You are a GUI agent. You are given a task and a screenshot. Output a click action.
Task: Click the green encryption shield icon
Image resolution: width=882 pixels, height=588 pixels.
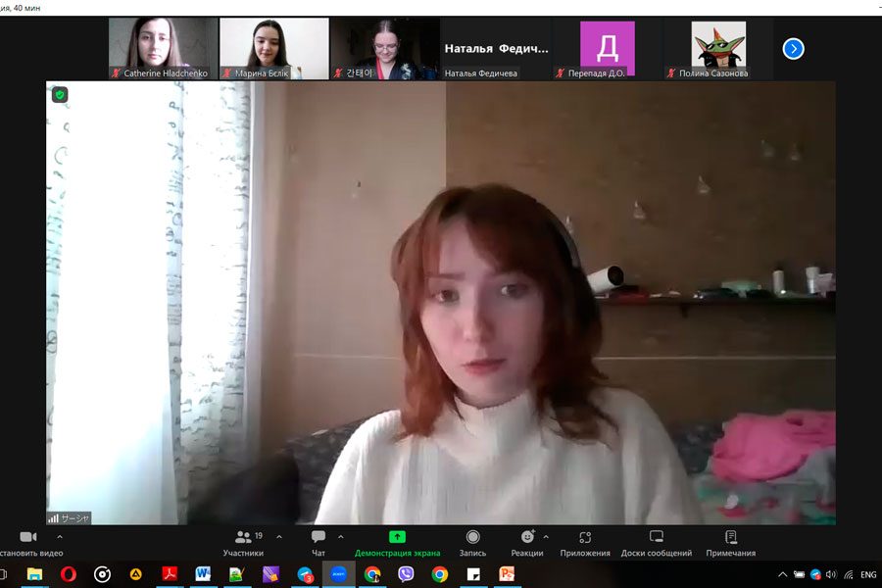coord(60,94)
